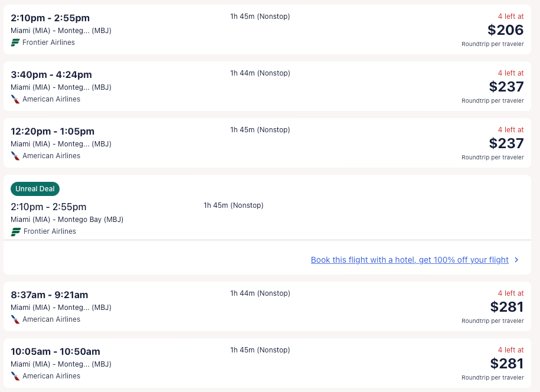Screen dimensions: 540x392
Task: Click the $281 price on 10:05am flight
Action: coord(507,364)
